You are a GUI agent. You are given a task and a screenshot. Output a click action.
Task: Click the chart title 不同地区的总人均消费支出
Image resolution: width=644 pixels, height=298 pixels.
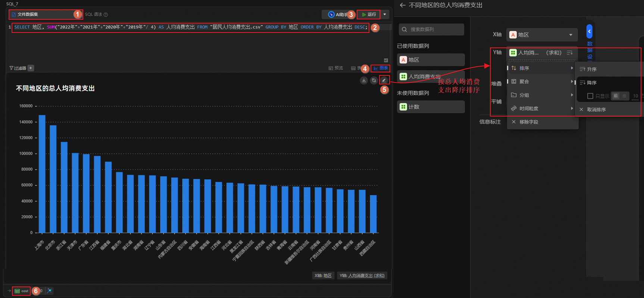55,89
